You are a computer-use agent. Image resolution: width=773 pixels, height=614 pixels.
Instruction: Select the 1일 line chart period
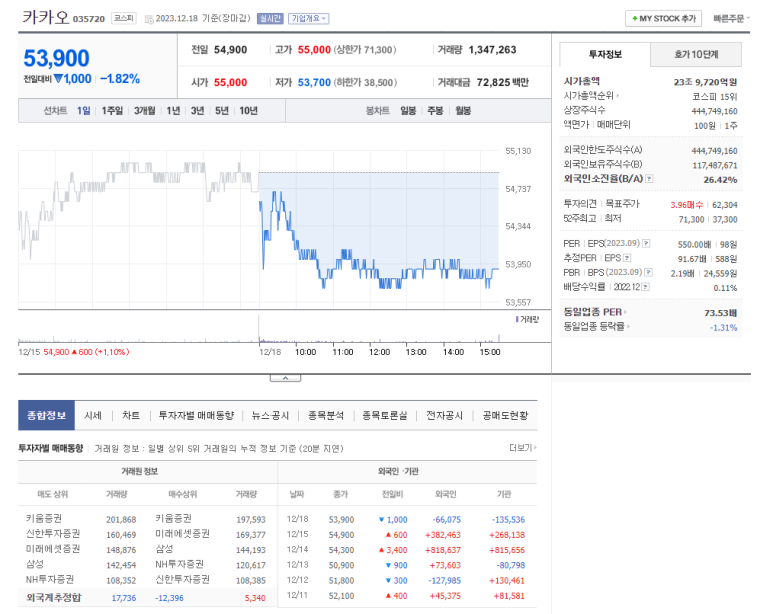tap(83, 110)
